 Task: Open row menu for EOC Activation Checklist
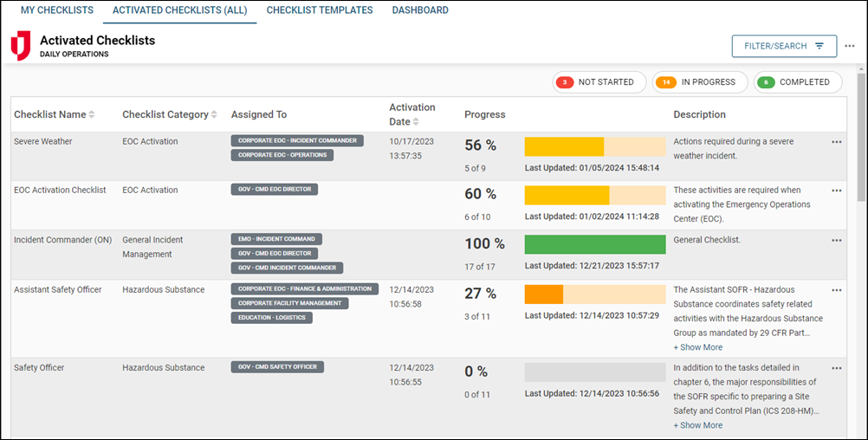point(836,191)
